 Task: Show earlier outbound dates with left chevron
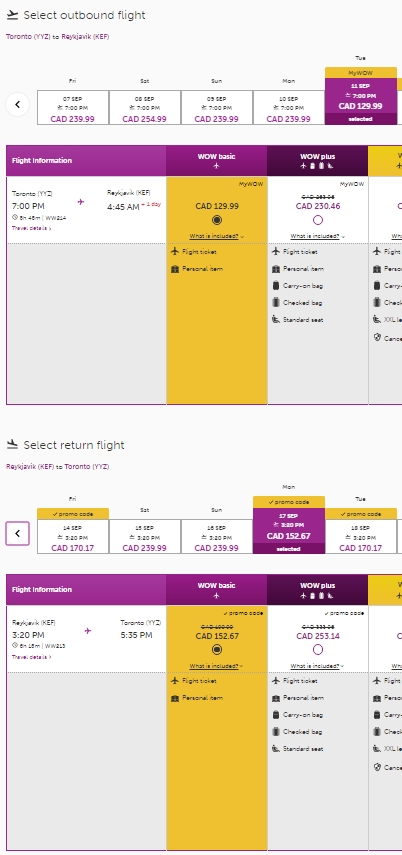coord(17,104)
